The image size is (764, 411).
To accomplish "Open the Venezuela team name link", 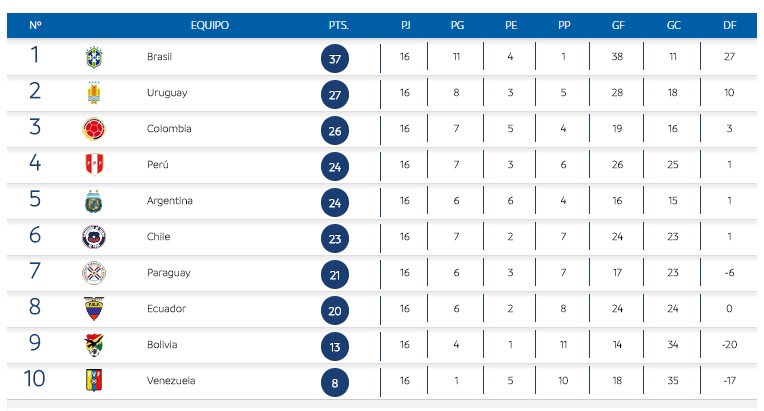I will [x=170, y=381].
